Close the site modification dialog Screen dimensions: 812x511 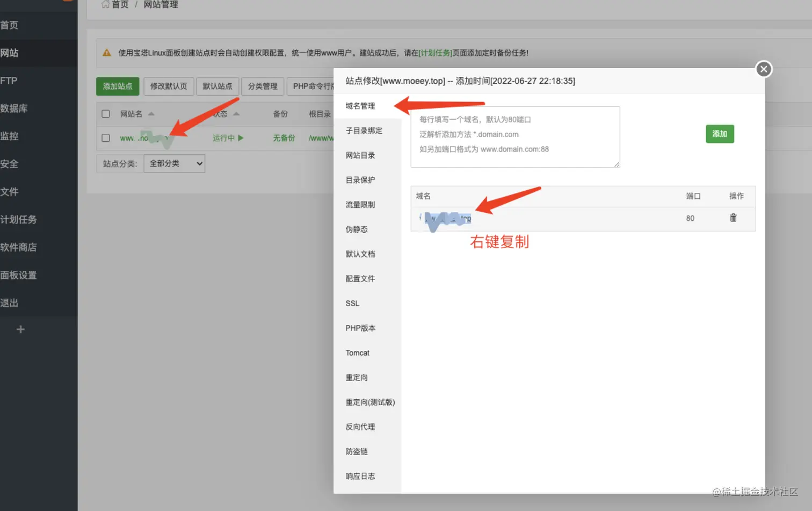pyautogui.click(x=764, y=69)
